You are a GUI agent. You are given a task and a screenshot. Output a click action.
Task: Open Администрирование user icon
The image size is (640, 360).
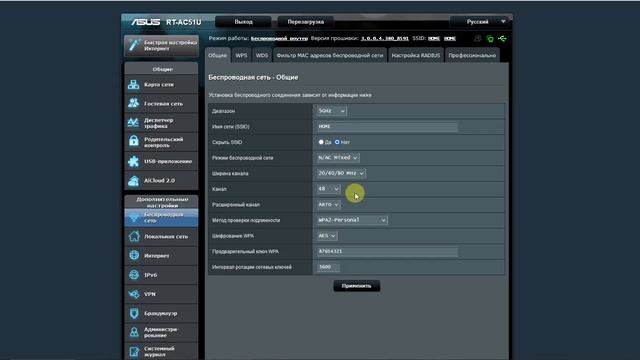[x=134, y=332]
